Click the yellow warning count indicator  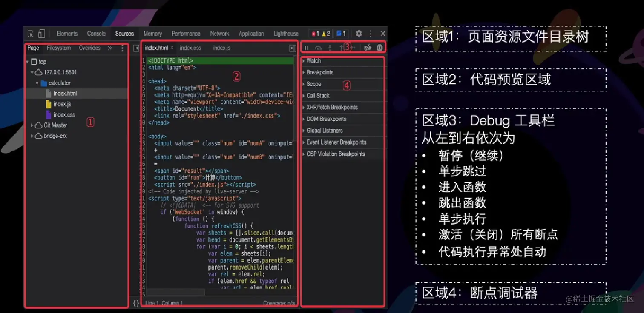326,34
